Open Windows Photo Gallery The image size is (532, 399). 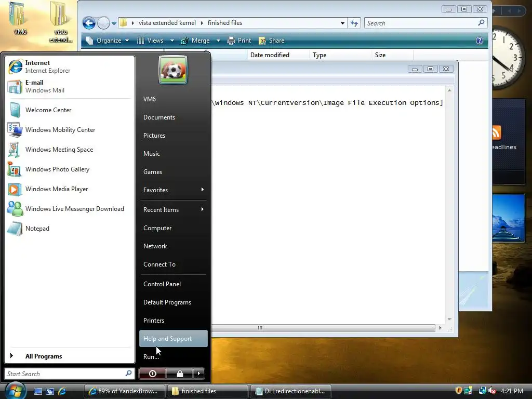70,169
